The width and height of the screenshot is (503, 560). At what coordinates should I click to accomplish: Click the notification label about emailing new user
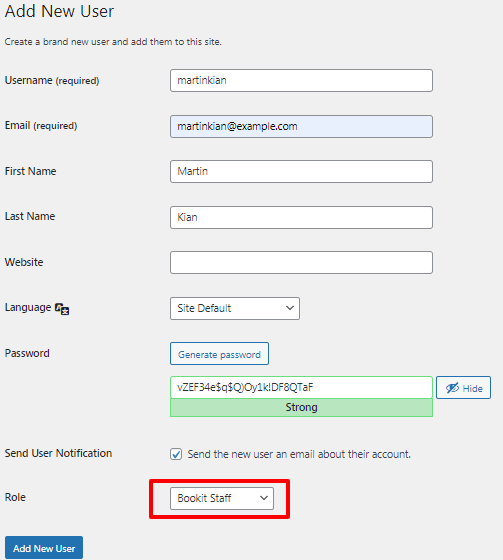tap(299, 454)
